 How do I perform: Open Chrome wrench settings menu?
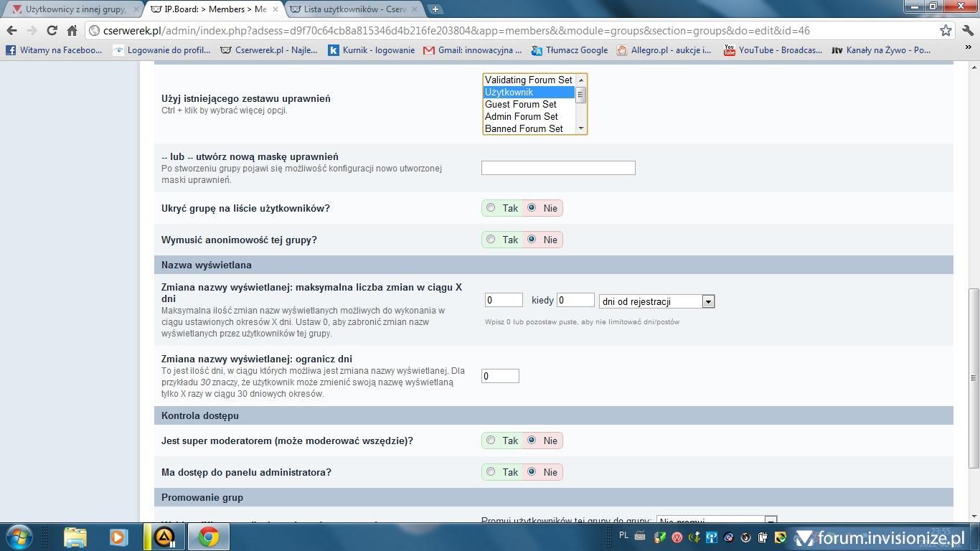[968, 30]
